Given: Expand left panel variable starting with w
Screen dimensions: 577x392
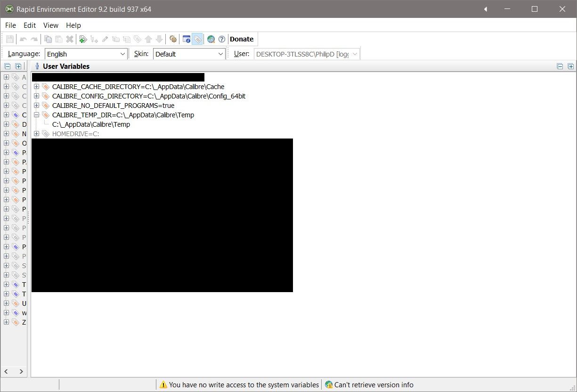Looking at the screenshot, I should [7, 313].
